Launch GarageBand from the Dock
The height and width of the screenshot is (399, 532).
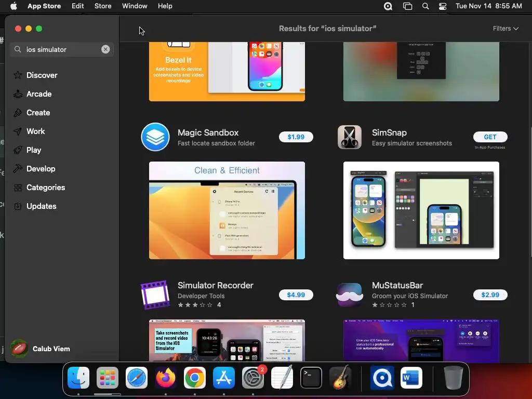coord(340,377)
